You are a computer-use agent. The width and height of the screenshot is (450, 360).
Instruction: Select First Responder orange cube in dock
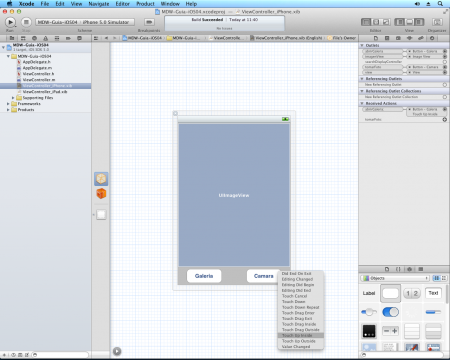pos(101,193)
